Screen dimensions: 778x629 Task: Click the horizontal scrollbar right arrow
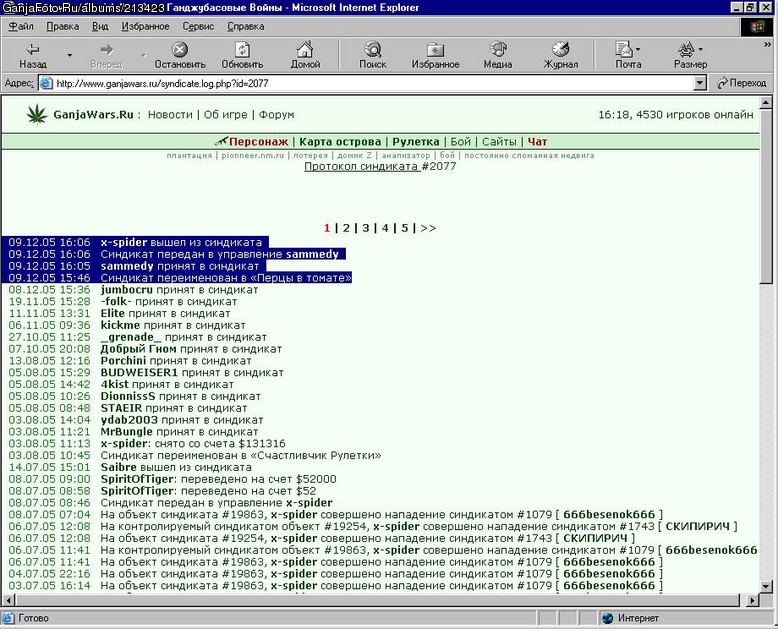pos(752,600)
